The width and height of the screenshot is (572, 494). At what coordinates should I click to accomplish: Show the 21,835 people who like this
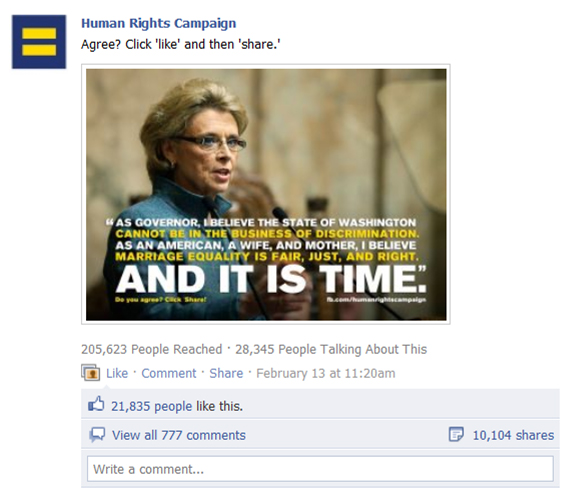pyautogui.click(x=151, y=406)
